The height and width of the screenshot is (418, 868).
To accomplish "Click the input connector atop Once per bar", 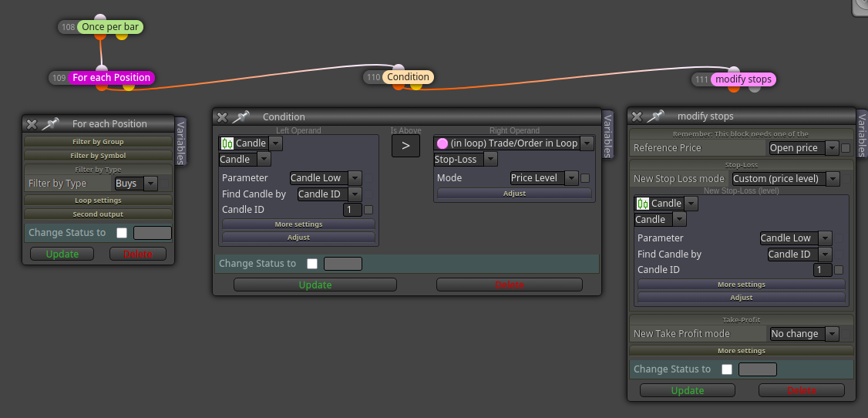I will click(x=100, y=19).
